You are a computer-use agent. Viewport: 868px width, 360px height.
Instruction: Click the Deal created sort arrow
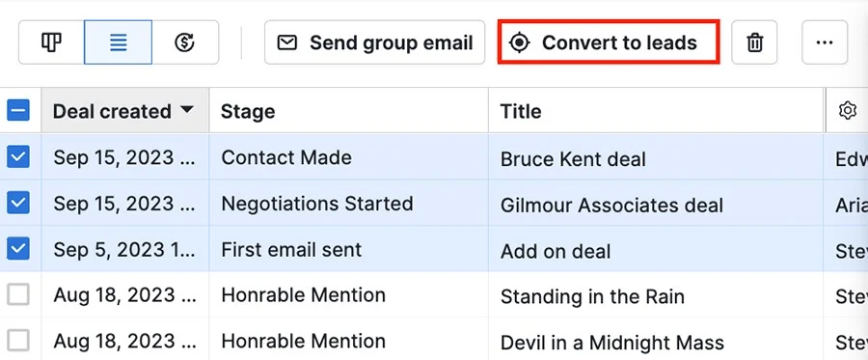tap(187, 110)
